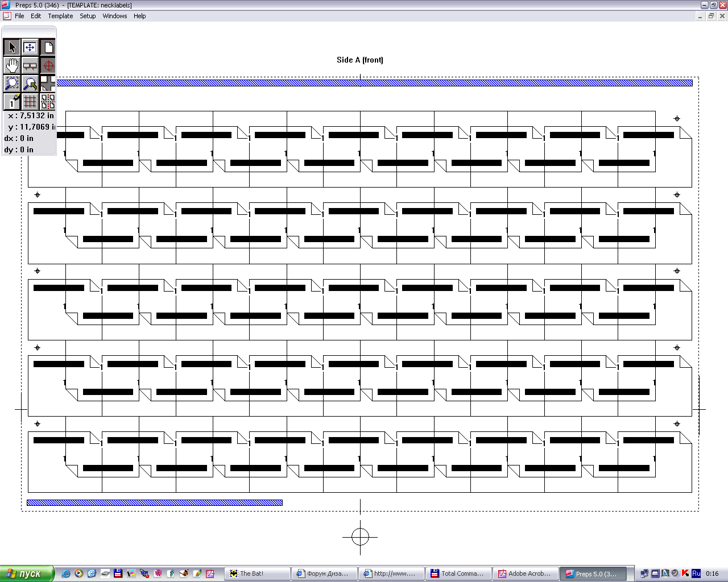The width and height of the screenshot is (728, 582).
Task: Open the Help menu
Action: pyautogui.click(x=140, y=16)
